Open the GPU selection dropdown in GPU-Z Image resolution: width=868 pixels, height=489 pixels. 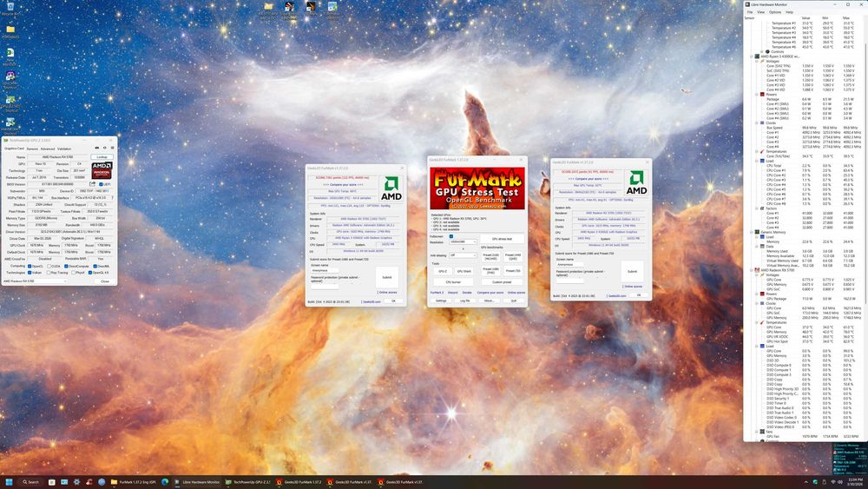point(35,281)
